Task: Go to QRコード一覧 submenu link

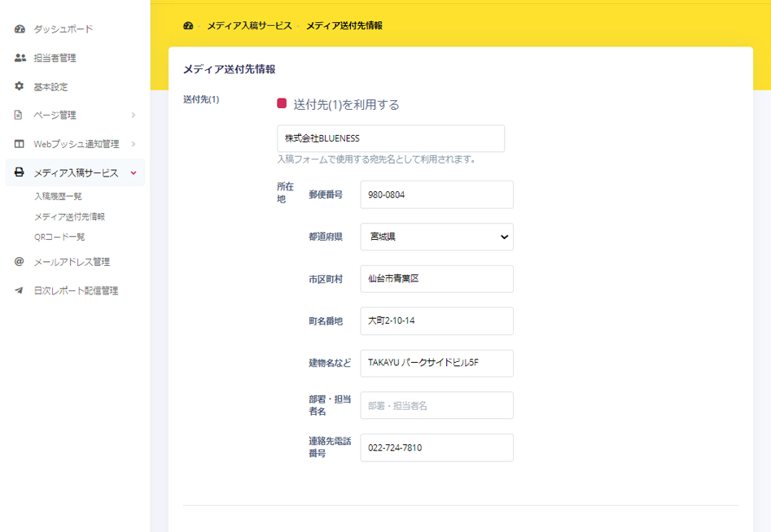Action: 59,237
